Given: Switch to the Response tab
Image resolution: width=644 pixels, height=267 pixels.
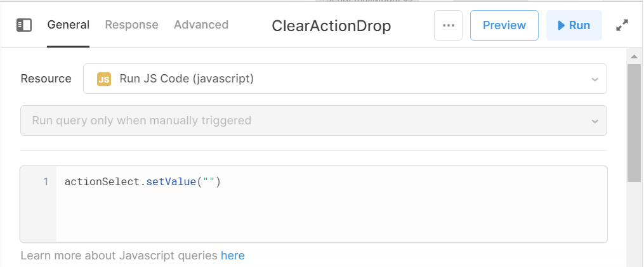Looking at the screenshot, I should point(131,25).
